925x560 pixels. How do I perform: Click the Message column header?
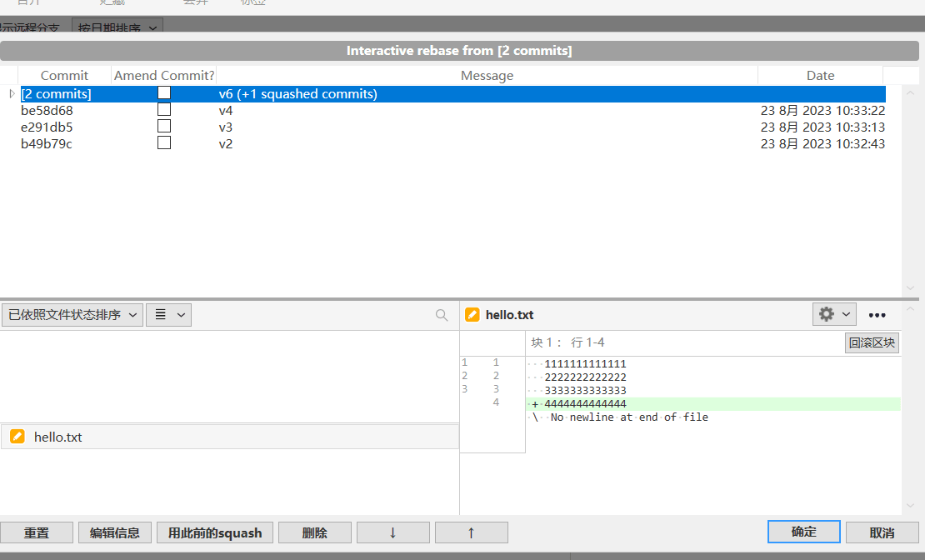point(487,76)
